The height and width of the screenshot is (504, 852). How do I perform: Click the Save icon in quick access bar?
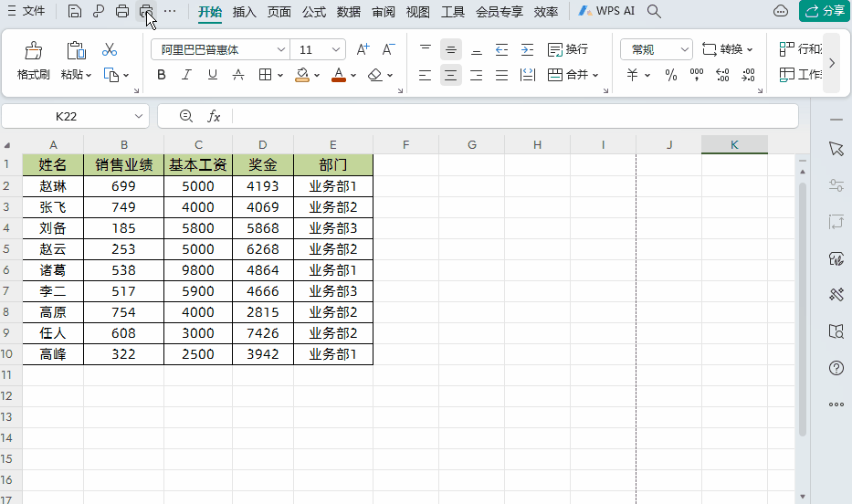(x=75, y=12)
